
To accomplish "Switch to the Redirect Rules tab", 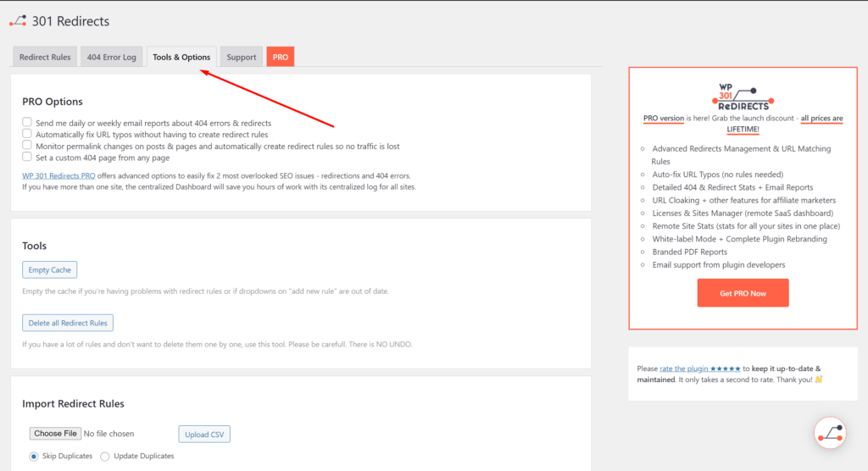I will pyautogui.click(x=46, y=58).
